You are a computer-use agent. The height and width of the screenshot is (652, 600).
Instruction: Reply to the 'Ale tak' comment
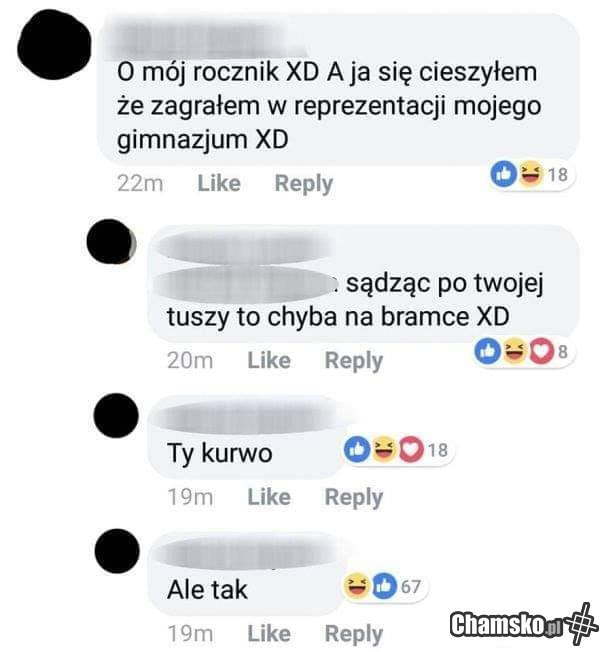(353, 635)
